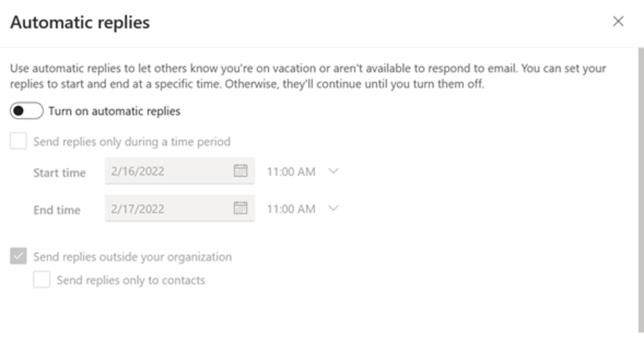
Task: Click the 'Turn on automatic replies' label
Action: 114,112
